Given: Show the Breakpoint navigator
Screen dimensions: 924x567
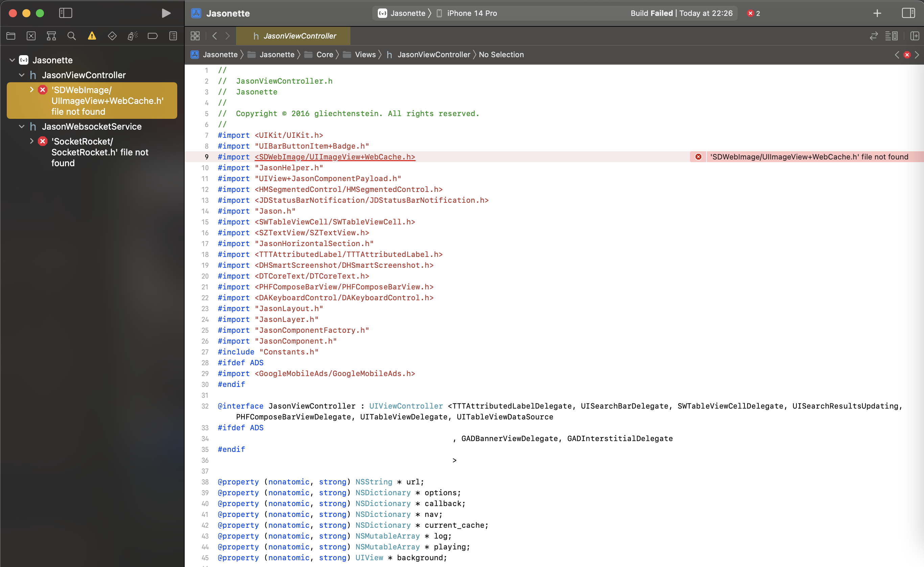Looking at the screenshot, I should 153,36.
